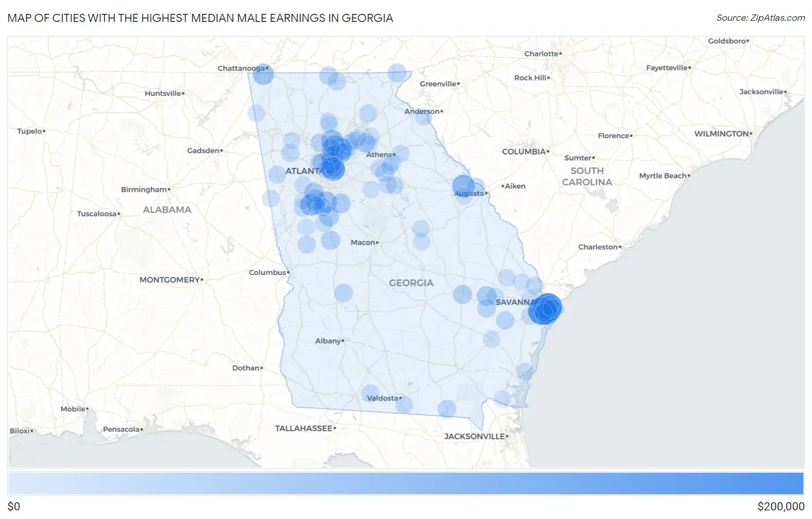
Task: Click the Dothan city label
Action: click(x=246, y=368)
